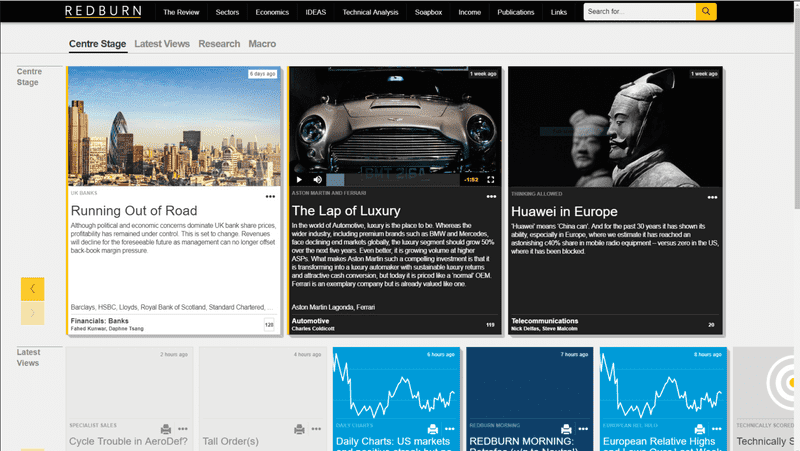This screenshot has height=451, width=800.
Task: Open the Running Out of Road article title
Action: pyautogui.click(x=134, y=211)
